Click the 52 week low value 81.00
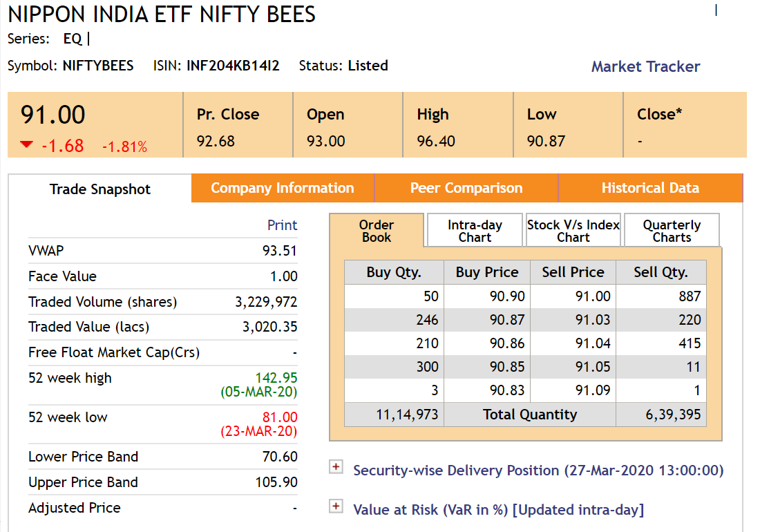Image resolution: width=760 pixels, height=532 pixels. pyautogui.click(x=280, y=417)
